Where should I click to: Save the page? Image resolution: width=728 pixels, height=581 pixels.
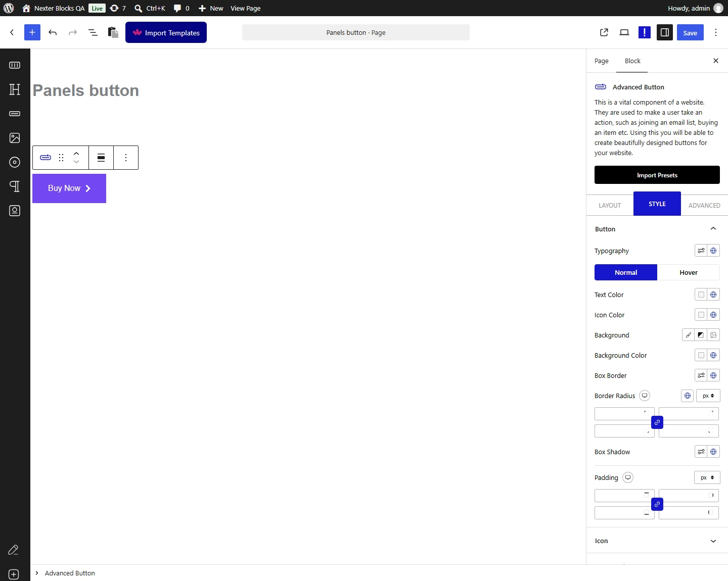[x=690, y=32]
